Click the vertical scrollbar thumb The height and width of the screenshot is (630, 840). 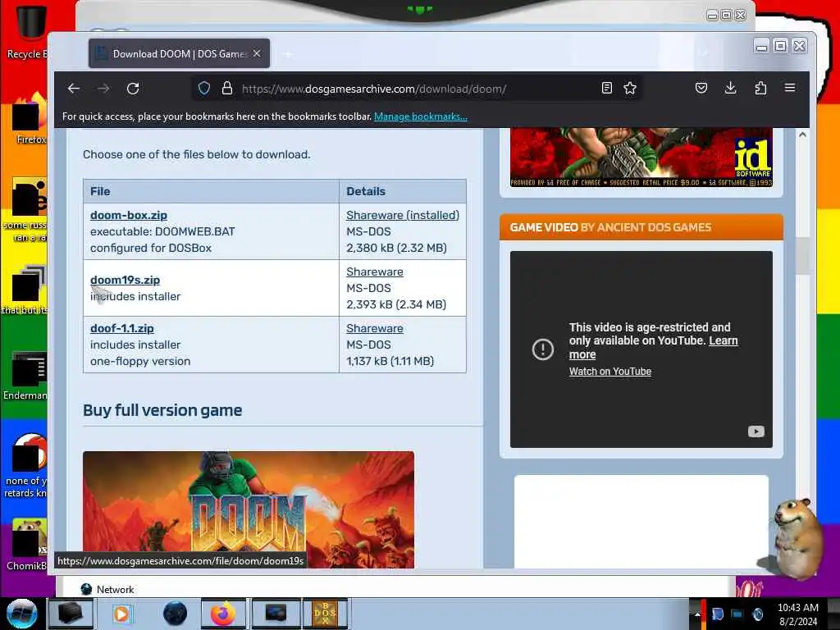tap(802, 256)
